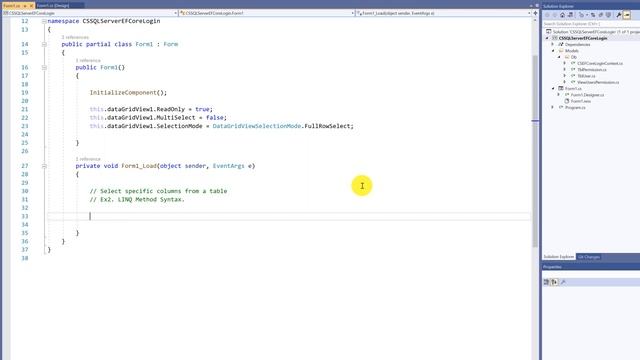Select Db folder in Solution Explorer
This screenshot has width=640, height=360.
[574, 57]
